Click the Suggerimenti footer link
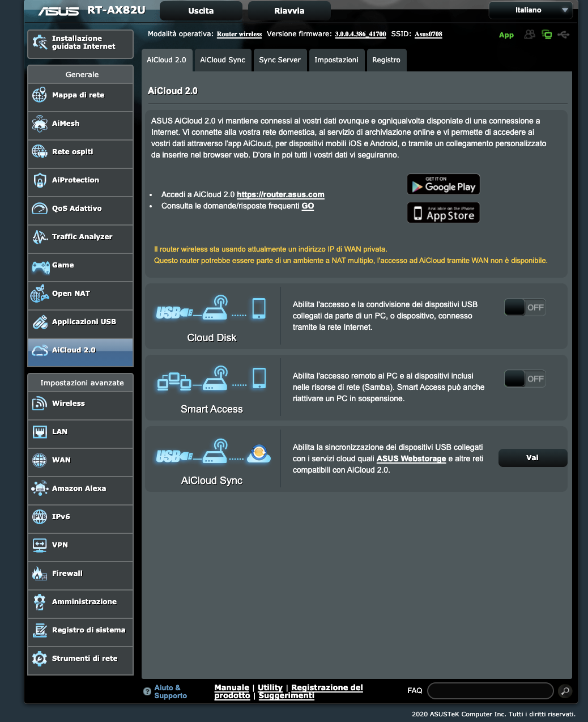The height and width of the screenshot is (722, 588). (286, 695)
